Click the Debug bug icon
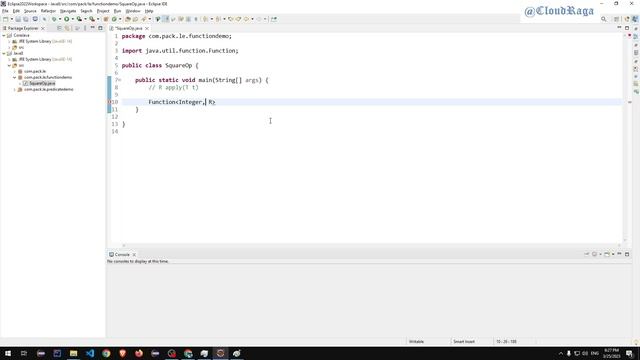Screen dimensions: 640x360 point(54,19)
